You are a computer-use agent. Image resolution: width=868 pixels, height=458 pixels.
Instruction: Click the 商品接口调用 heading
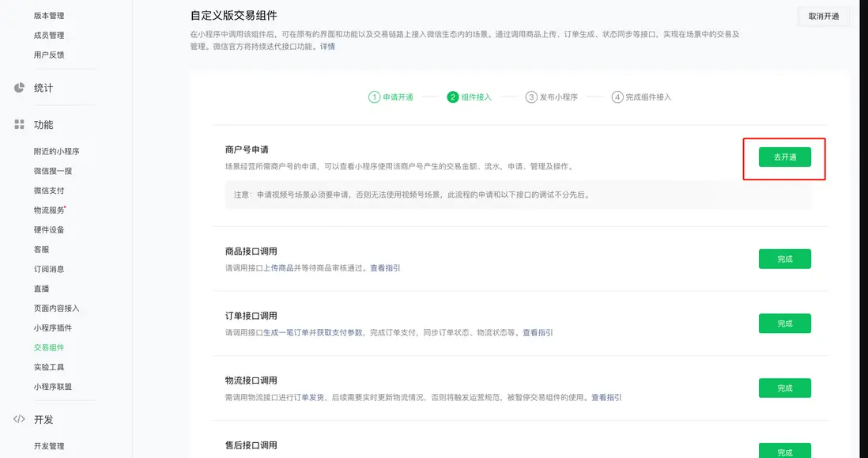tap(251, 251)
